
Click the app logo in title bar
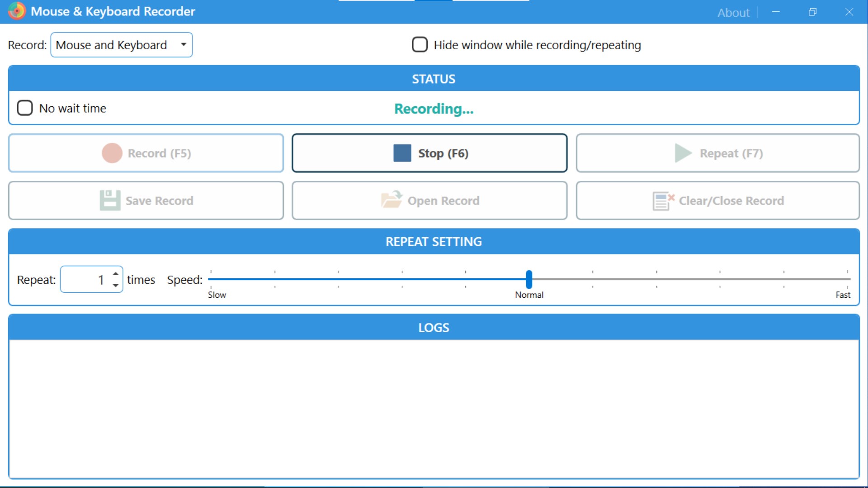17,11
